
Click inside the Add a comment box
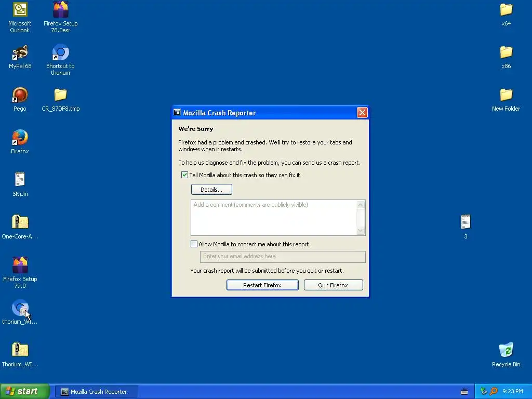(273, 218)
